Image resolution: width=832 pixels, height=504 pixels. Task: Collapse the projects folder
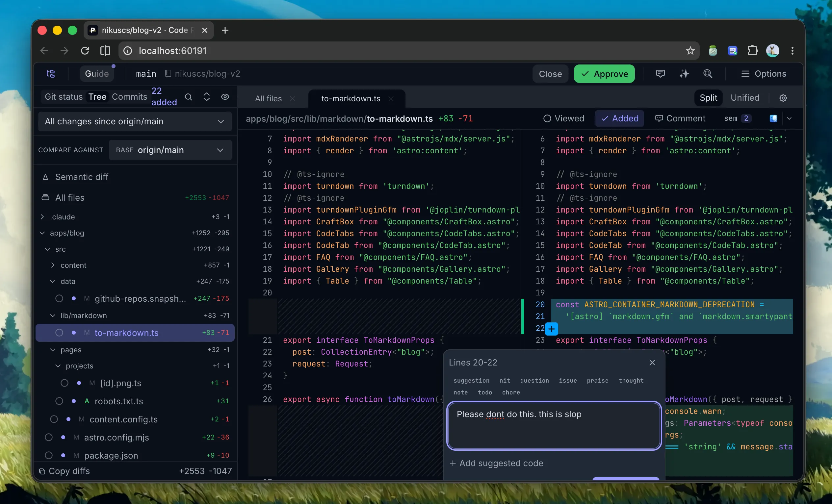tap(58, 366)
